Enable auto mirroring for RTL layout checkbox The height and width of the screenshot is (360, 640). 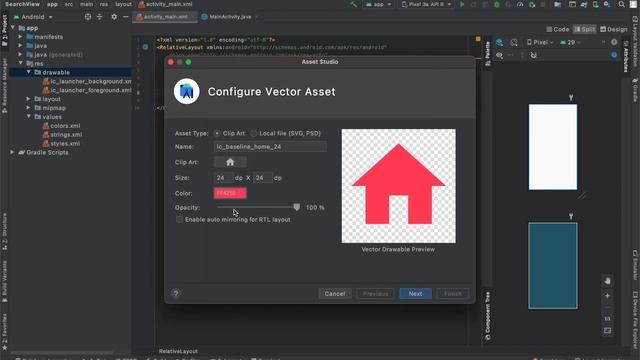point(179,219)
